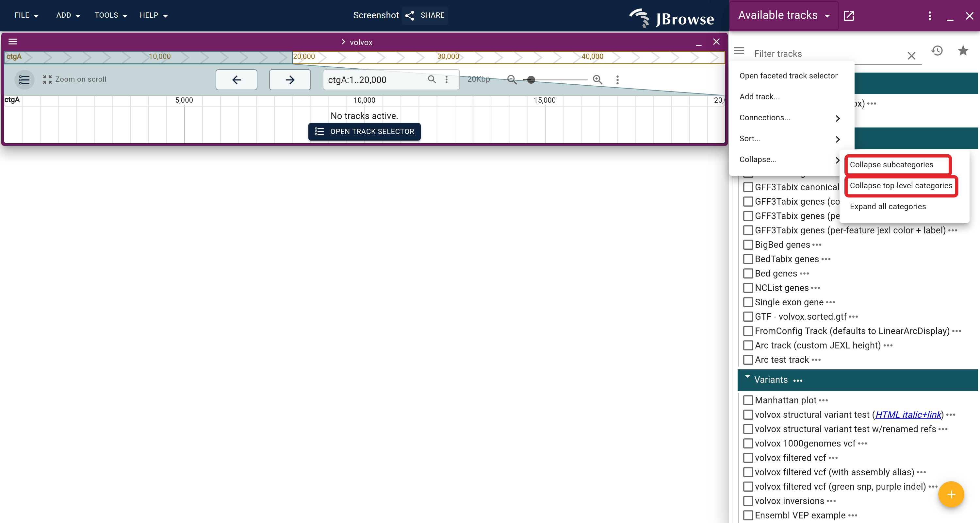Click the track selector list icon in navigation bar
The image size is (980, 523).
pyautogui.click(x=24, y=79)
